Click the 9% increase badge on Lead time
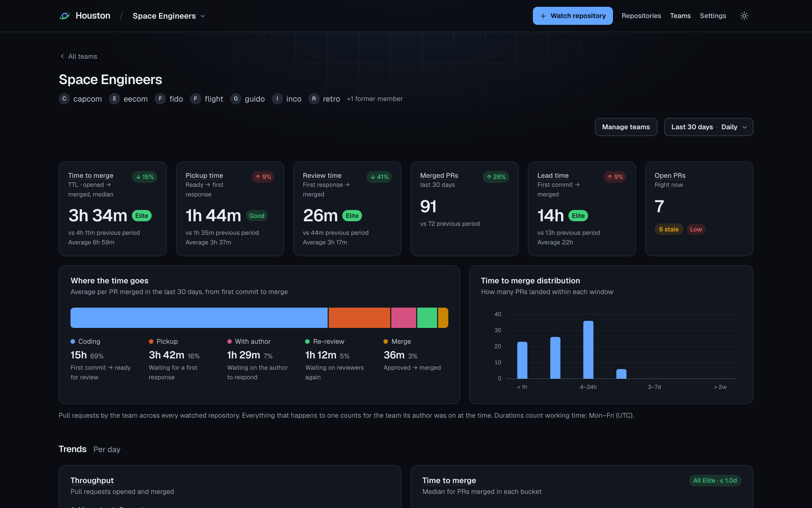The width and height of the screenshot is (812, 508). tap(615, 177)
